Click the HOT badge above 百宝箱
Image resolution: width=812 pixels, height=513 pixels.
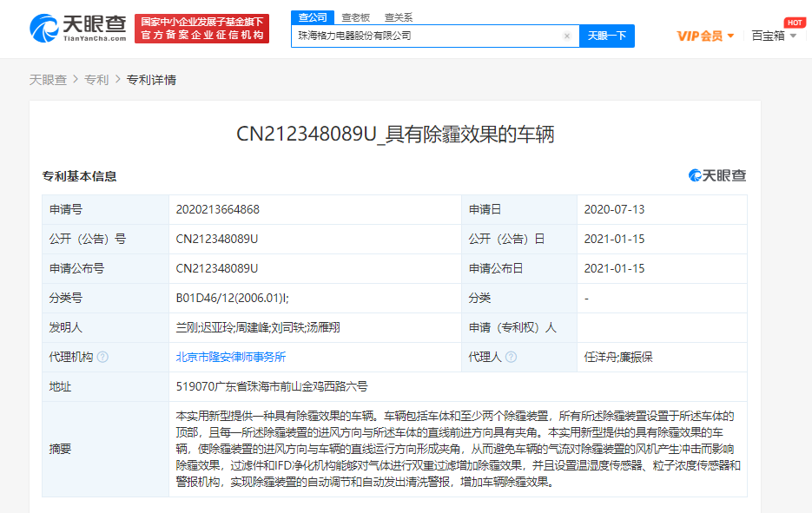click(x=794, y=22)
